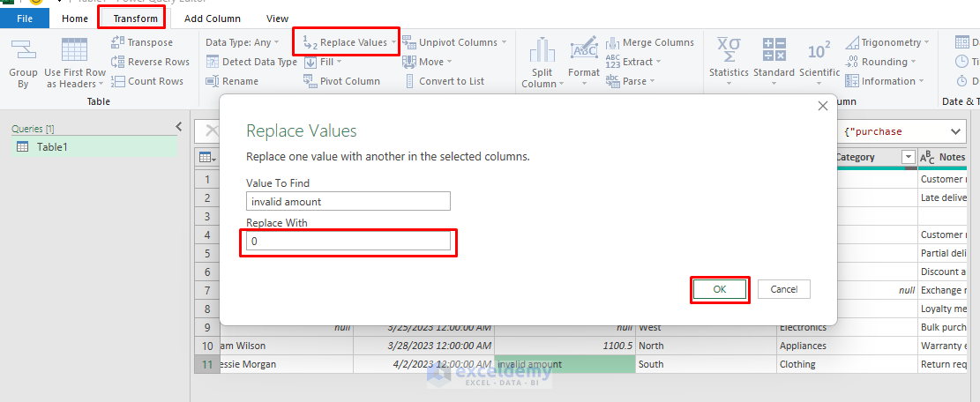The height and width of the screenshot is (402, 980).
Task: Open the Unpivot Columns dropdown
Action: coord(454,42)
